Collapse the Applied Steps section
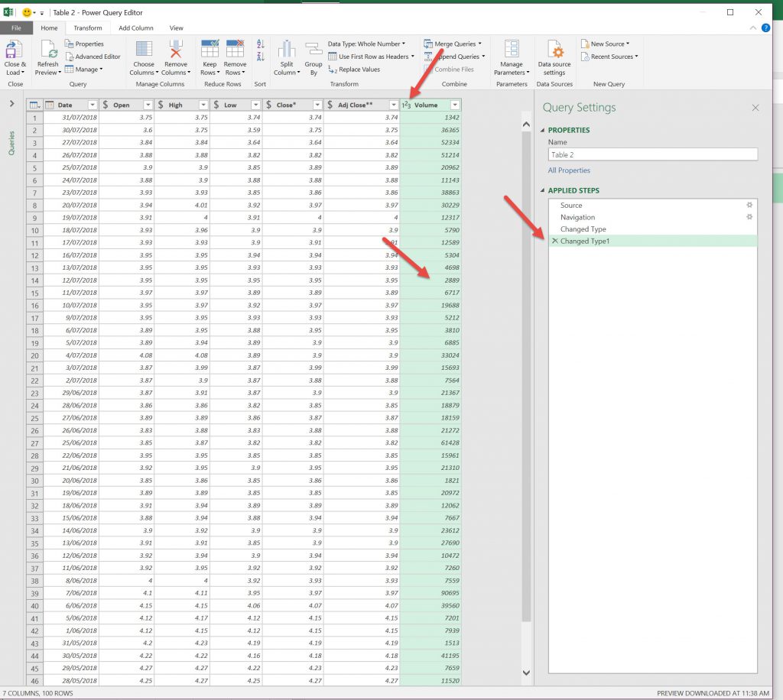Screen dimensions: 783x700 click(543, 190)
